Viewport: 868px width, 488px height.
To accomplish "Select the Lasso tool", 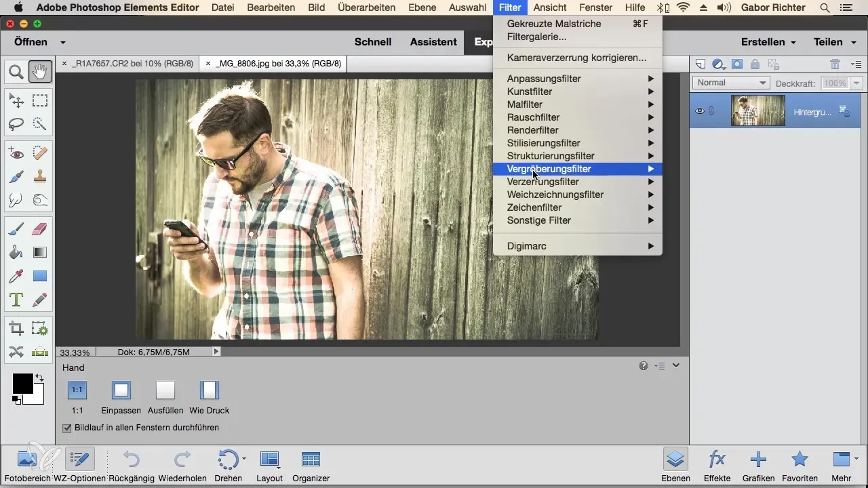I will point(16,124).
